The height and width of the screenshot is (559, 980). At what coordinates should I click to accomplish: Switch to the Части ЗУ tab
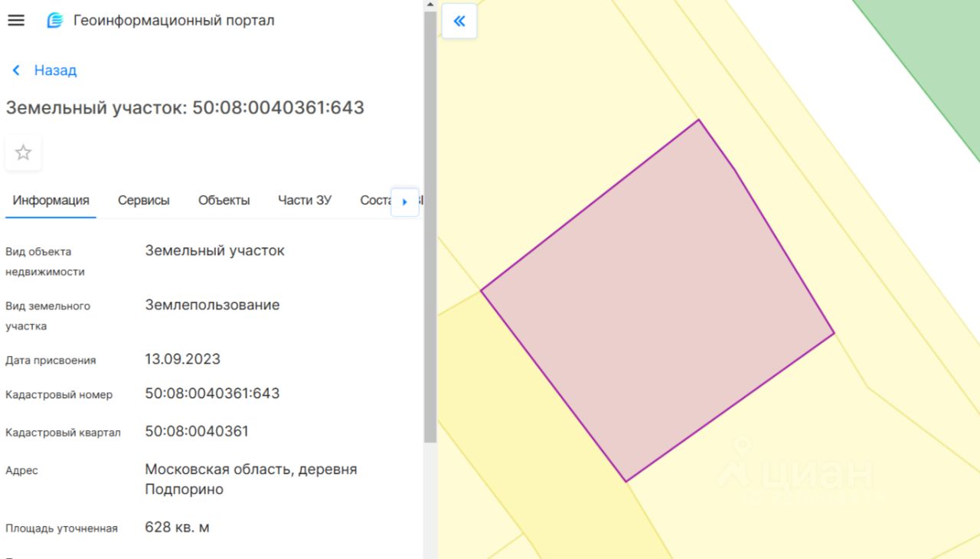(305, 201)
